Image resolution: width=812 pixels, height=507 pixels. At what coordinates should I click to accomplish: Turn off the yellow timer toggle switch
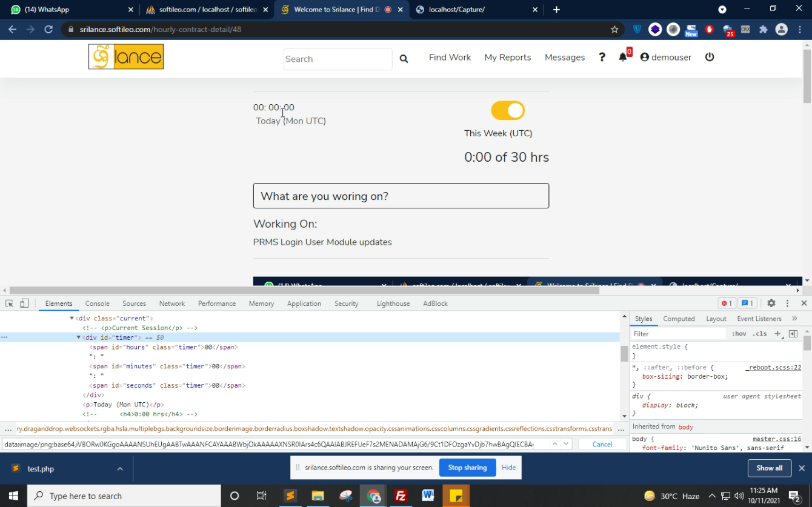click(x=507, y=110)
